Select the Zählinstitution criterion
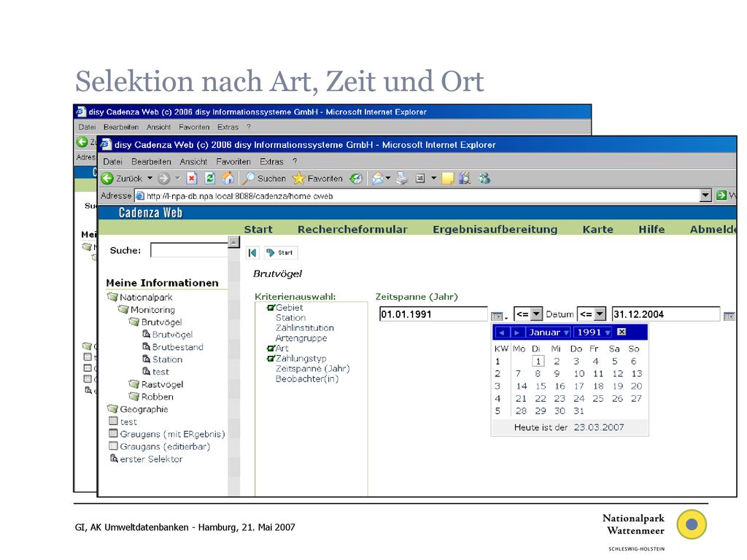 click(305, 328)
